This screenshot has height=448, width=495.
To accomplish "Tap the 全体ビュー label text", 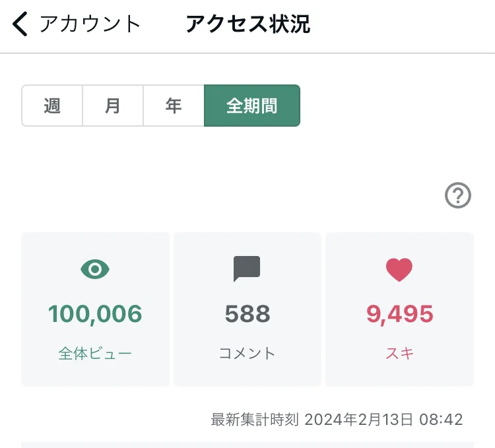I will [95, 354].
